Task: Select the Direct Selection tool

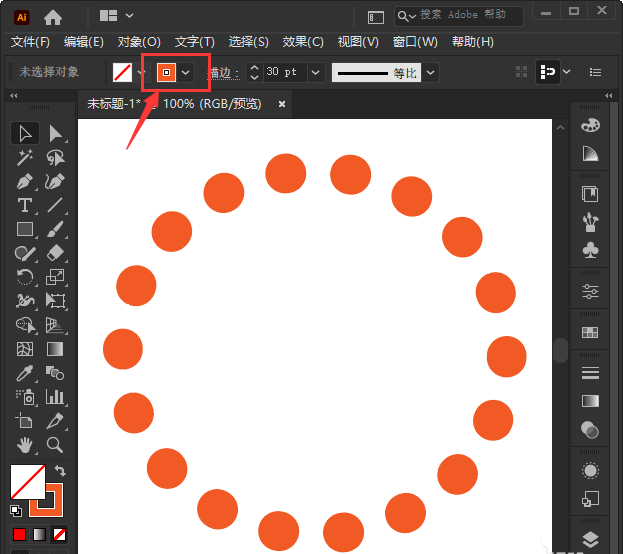Action: [56, 133]
